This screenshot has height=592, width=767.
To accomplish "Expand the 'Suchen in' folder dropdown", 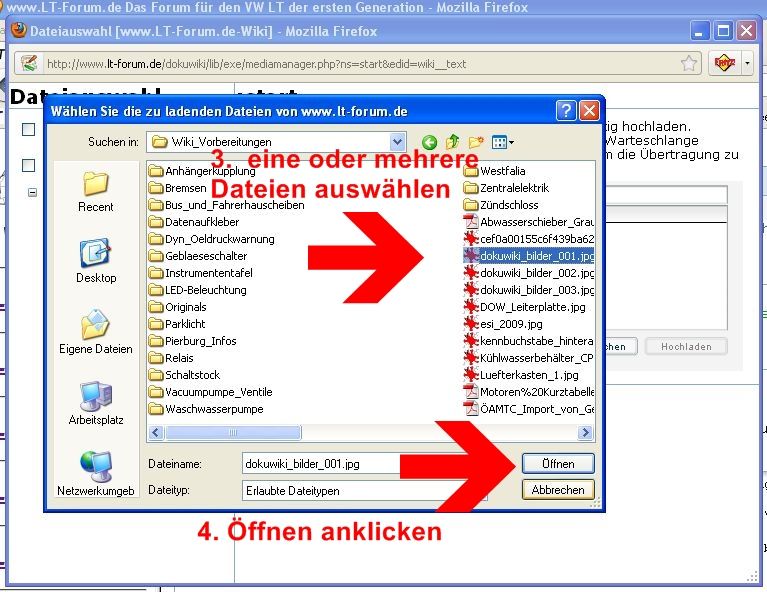I will pyautogui.click(x=398, y=142).
